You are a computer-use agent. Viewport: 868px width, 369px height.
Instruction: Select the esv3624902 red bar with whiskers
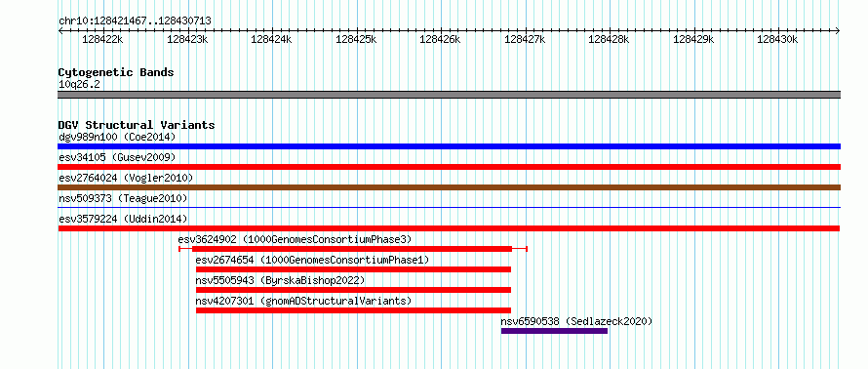[353, 249]
